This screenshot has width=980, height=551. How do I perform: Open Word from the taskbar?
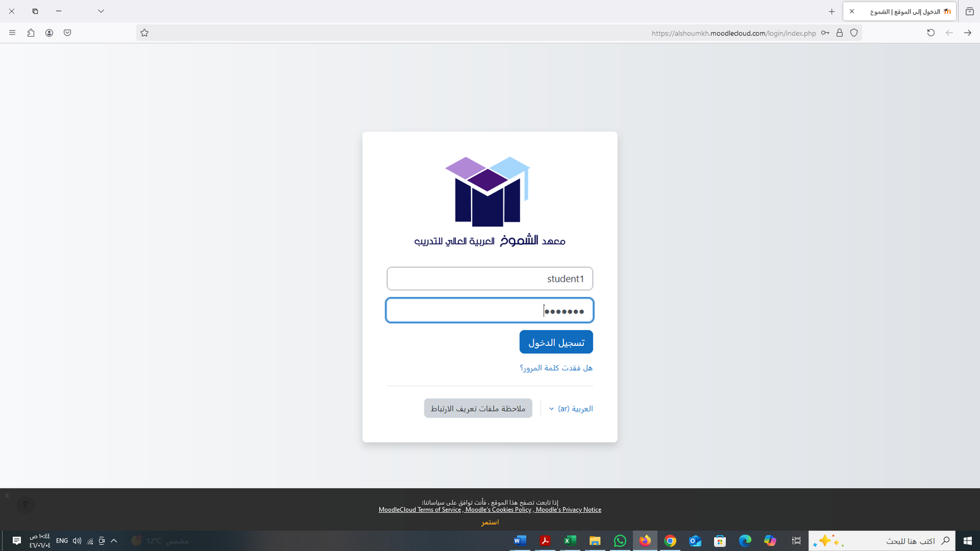[519, 541]
